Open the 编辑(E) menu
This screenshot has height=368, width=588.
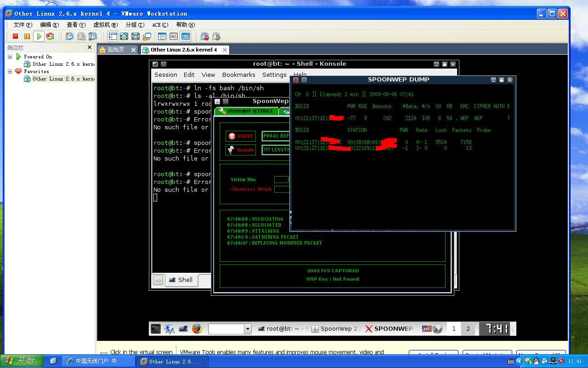coord(49,25)
